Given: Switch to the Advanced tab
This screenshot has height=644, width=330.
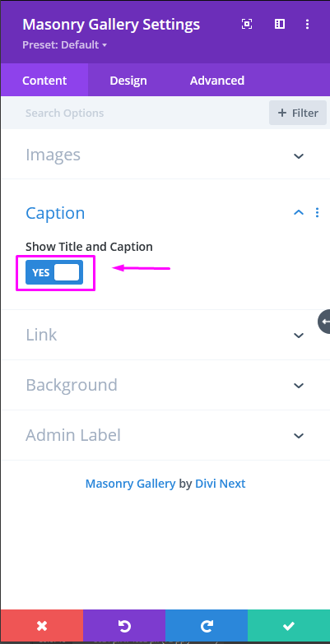Looking at the screenshot, I should [x=217, y=80].
